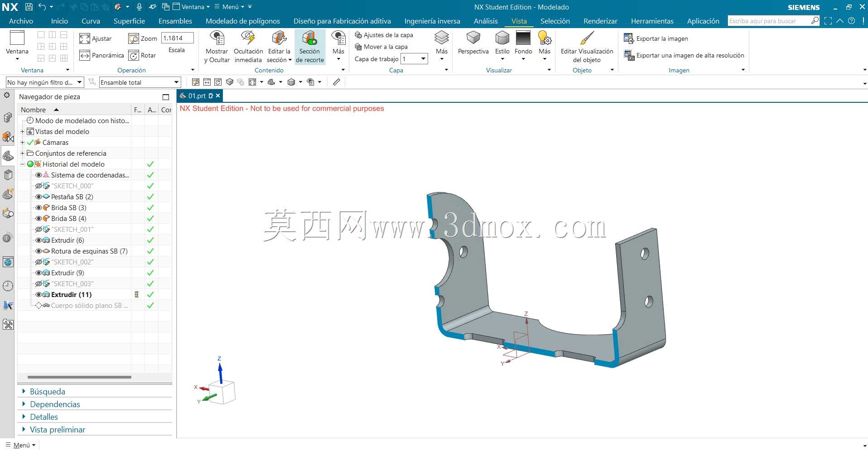Toggle visibility of Brida SB (4)
868x451 pixels.
[x=39, y=219]
